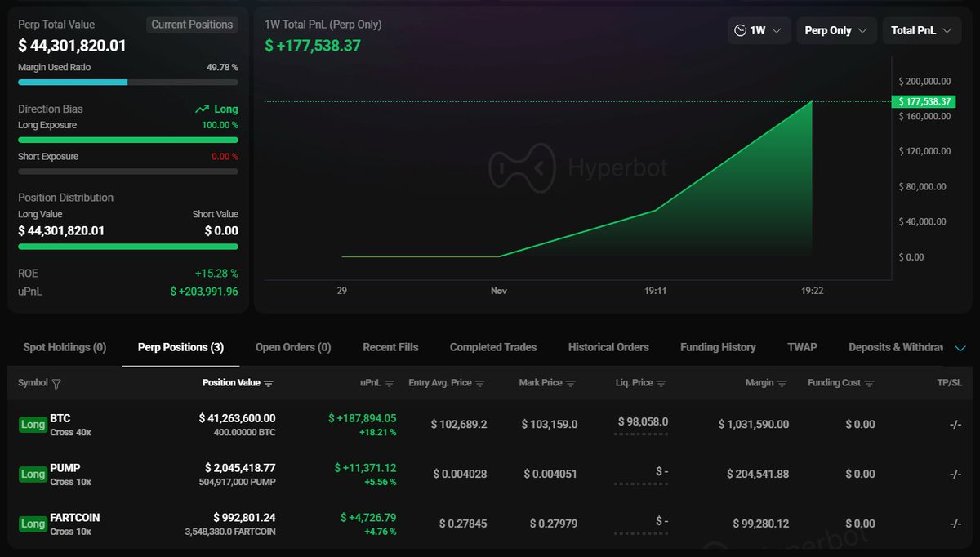Click the $177,538.37 chart price label

tap(924, 101)
